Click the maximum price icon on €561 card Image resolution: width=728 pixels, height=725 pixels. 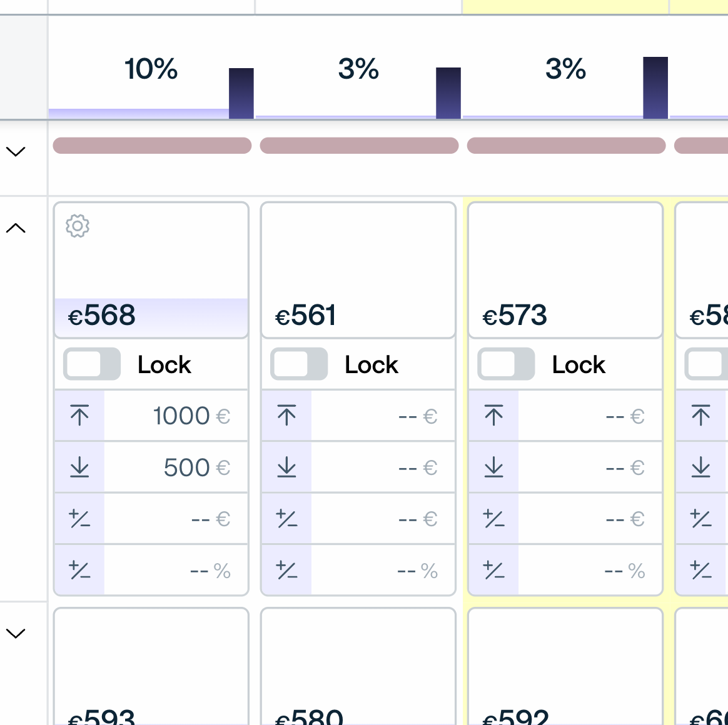(286, 415)
